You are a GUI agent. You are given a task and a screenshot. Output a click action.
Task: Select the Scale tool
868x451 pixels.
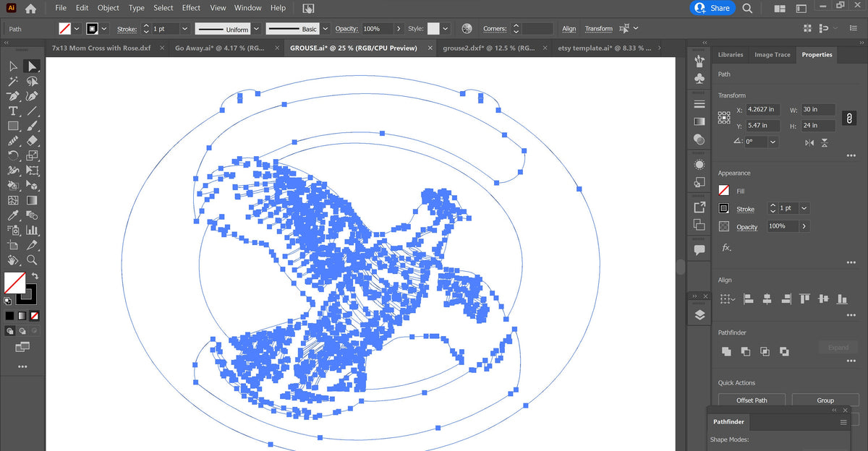click(32, 155)
